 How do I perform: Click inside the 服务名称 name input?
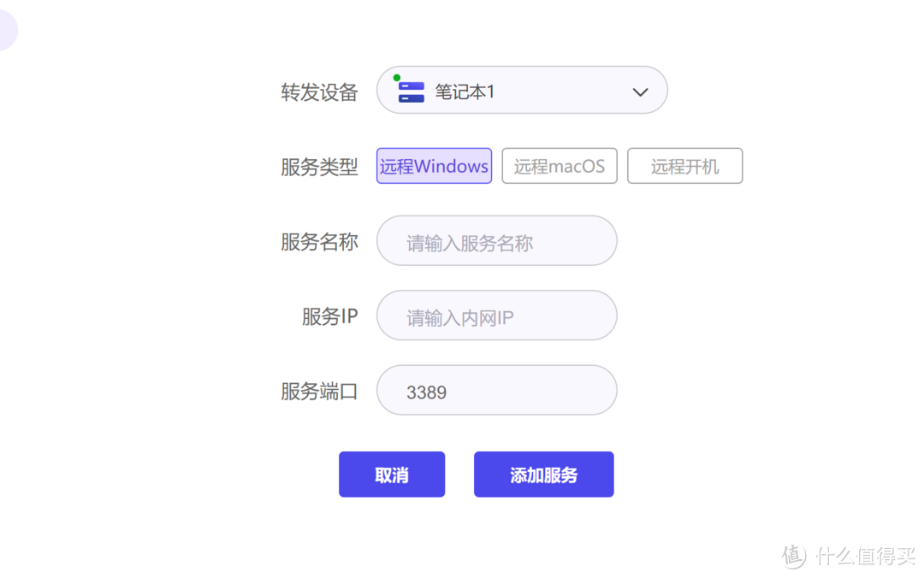(x=496, y=241)
